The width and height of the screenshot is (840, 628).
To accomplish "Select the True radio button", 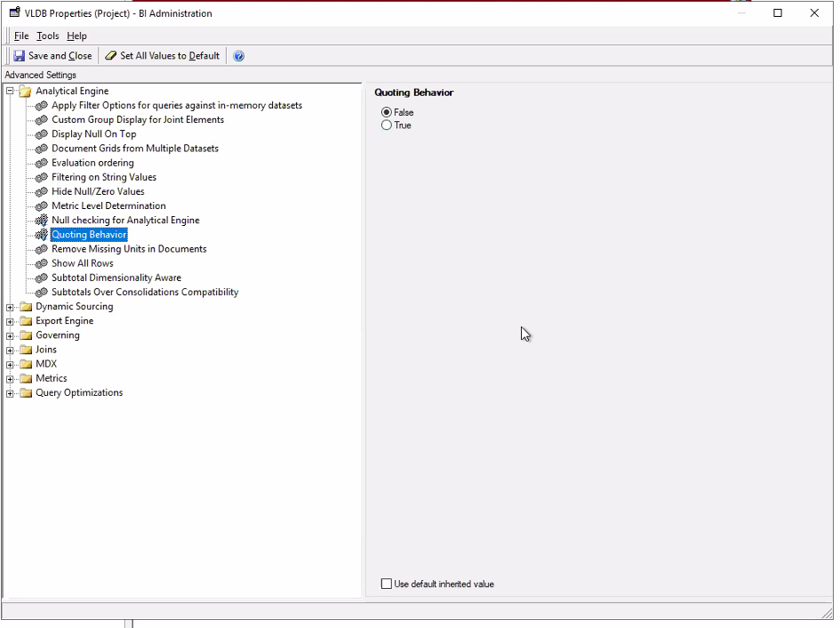I will [x=387, y=125].
